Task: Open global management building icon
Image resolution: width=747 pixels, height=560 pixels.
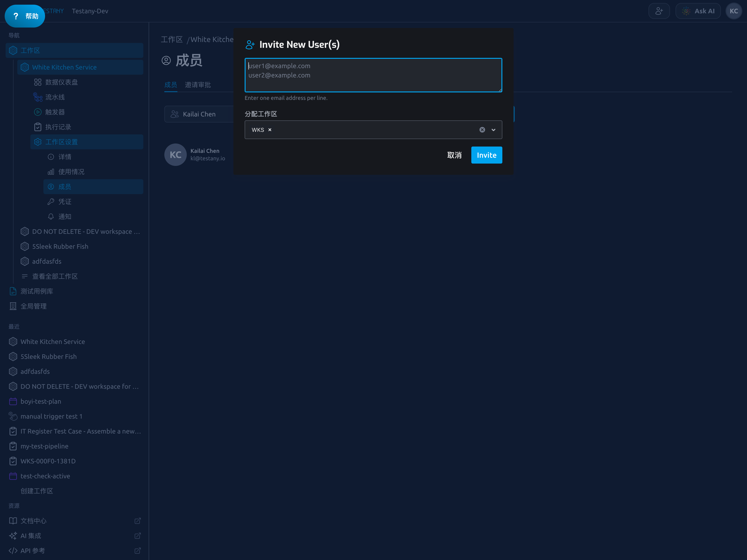Action: 13,306
